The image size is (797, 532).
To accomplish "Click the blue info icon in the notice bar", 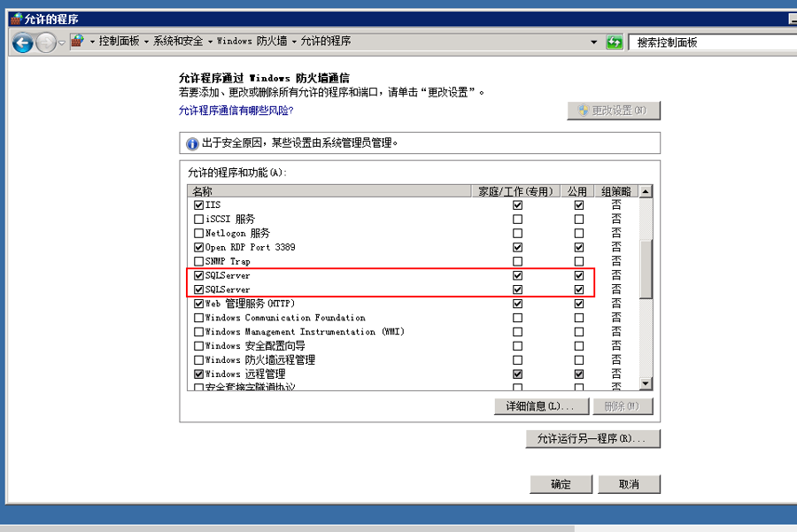I will (x=192, y=143).
